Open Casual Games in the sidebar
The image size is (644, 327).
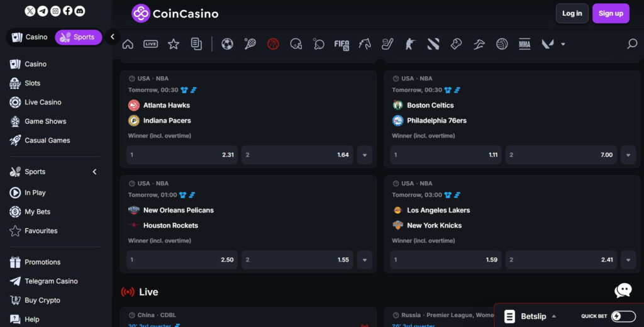pos(40,140)
